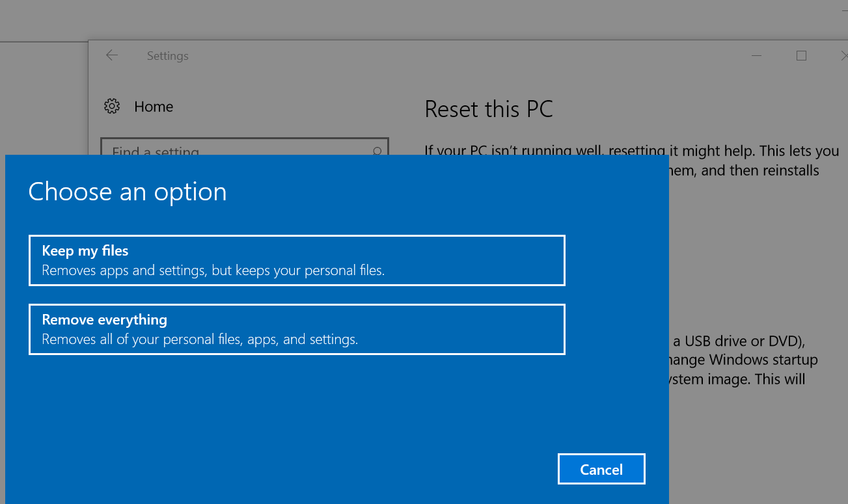Screen dimensions: 848x504
Task: Click the back arrow in Settings
Action: (112, 56)
